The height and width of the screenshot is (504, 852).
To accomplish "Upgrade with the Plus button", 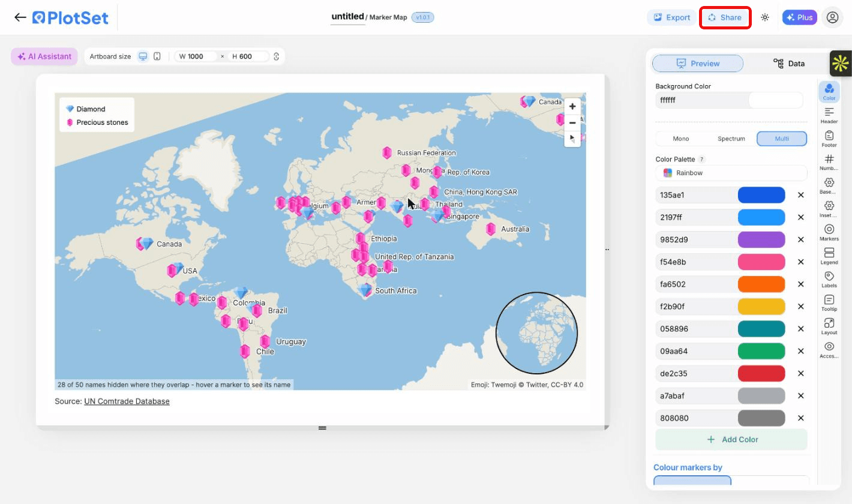I will (799, 17).
